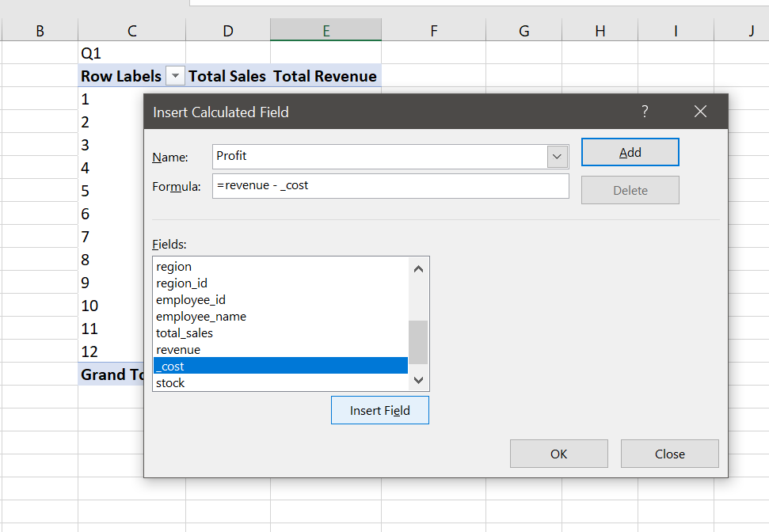The height and width of the screenshot is (532, 769).
Task: Select the revenue field in list
Action: pos(178,350)
